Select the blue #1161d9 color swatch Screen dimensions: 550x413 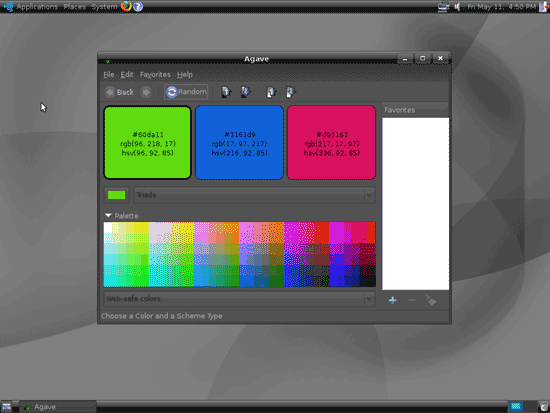click(x=239, y=142)
